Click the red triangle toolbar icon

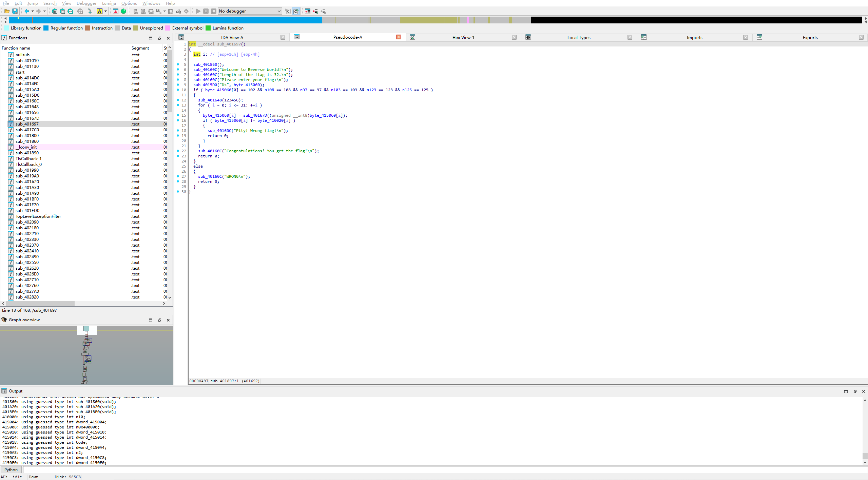[x=116, y=11]
